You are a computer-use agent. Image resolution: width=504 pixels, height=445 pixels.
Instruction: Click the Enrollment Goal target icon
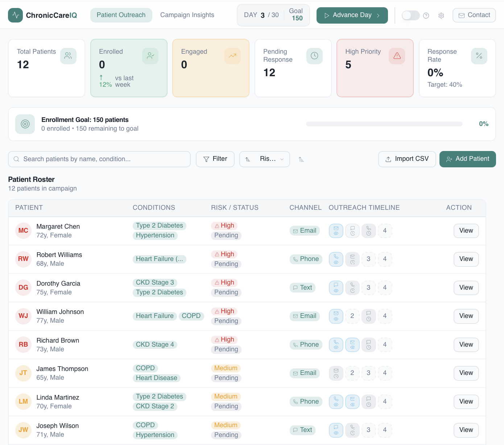click(25, 124)
